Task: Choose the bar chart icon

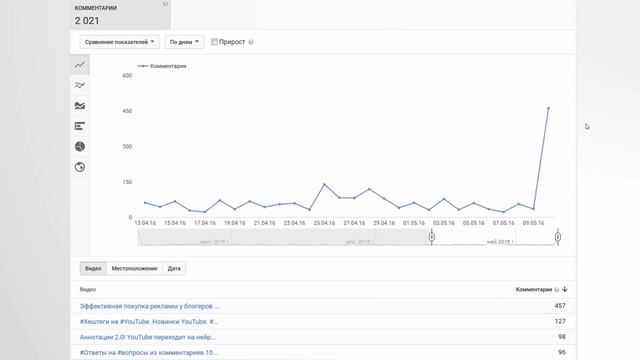Action: point(80,126)
